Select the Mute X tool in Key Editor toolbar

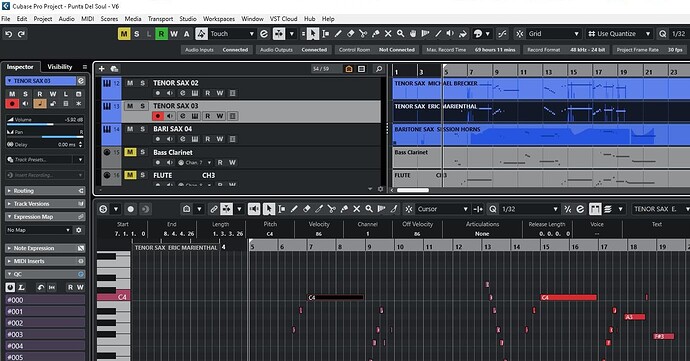coord(357,209)
